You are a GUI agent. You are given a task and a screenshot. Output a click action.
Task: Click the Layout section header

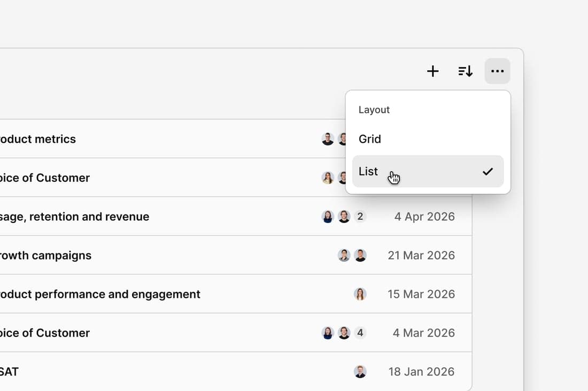click(x=374, y=110)
